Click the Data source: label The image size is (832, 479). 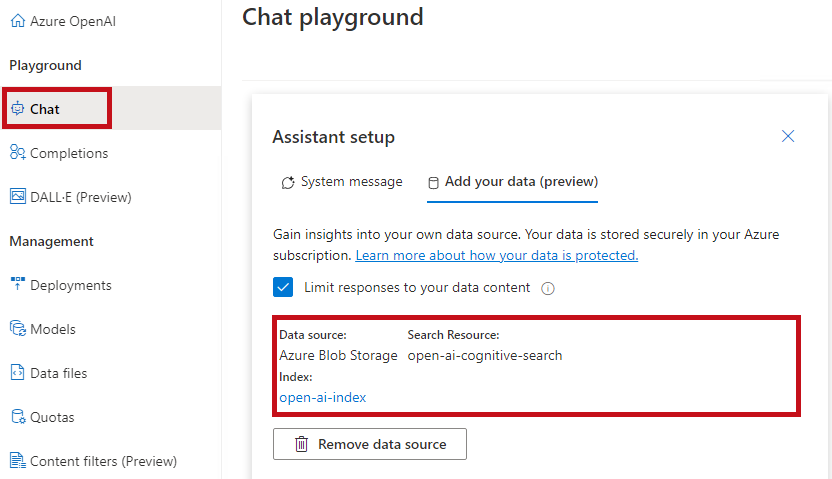(313, 335)
